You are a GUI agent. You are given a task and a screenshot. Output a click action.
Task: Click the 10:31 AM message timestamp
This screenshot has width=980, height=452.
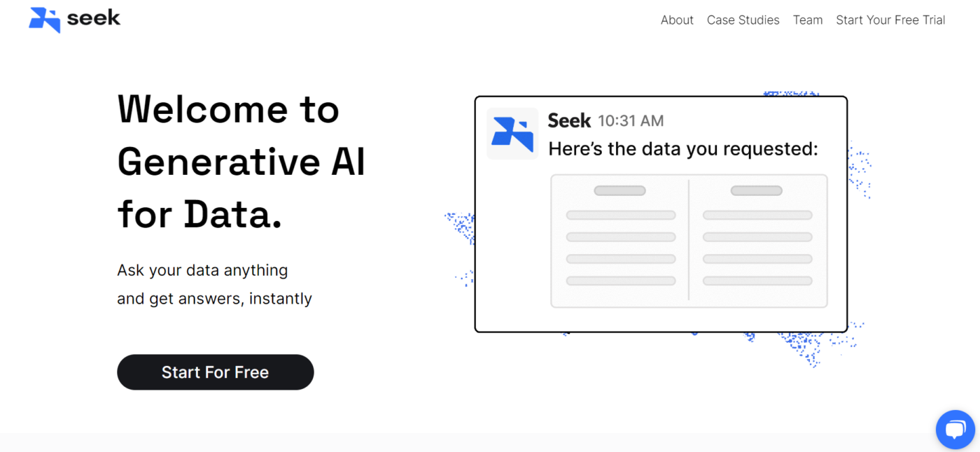click(x=631, y=121)
